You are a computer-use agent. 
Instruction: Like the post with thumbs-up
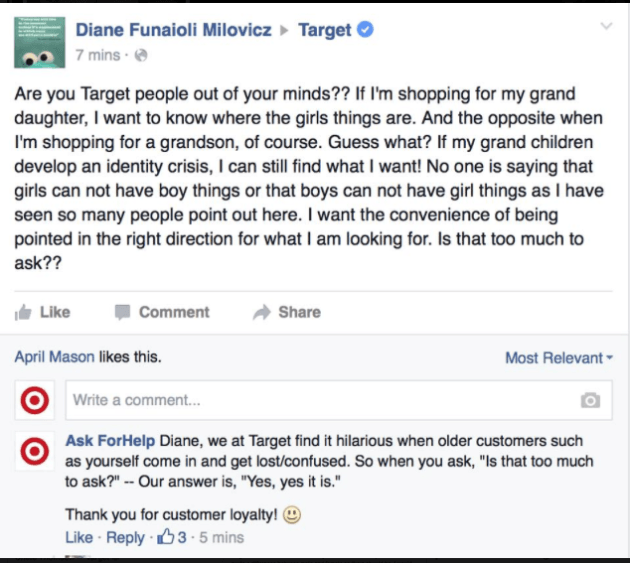[43, 312]
